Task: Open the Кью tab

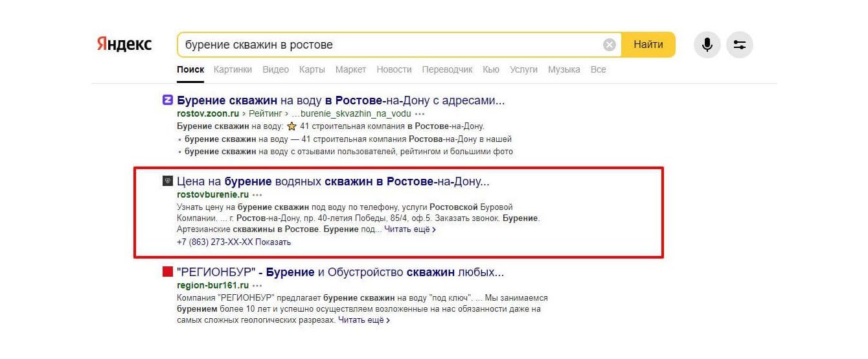Action: 491,69
